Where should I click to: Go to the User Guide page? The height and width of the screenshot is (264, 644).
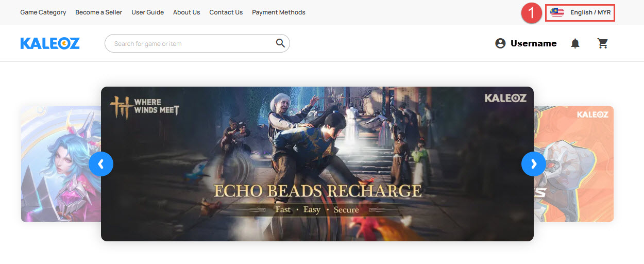147,12
